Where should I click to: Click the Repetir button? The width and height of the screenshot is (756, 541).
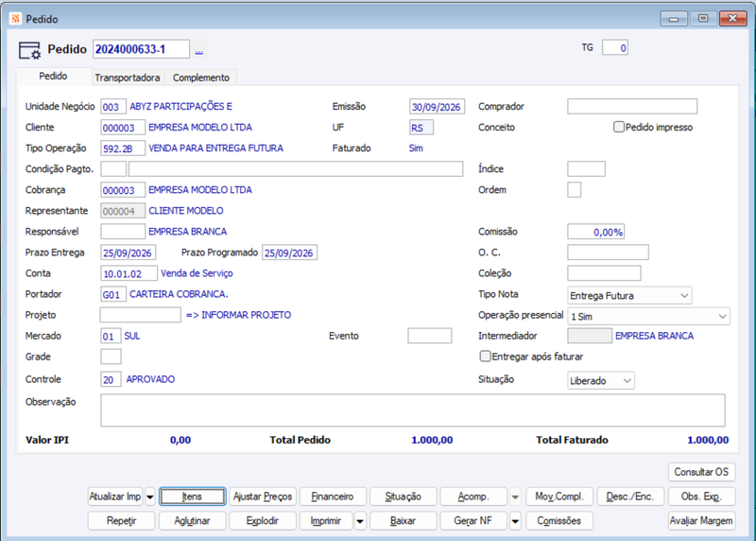point(122,521)
